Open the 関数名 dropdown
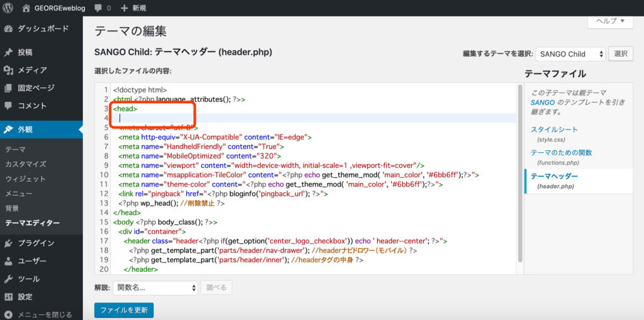 [155, 288]
